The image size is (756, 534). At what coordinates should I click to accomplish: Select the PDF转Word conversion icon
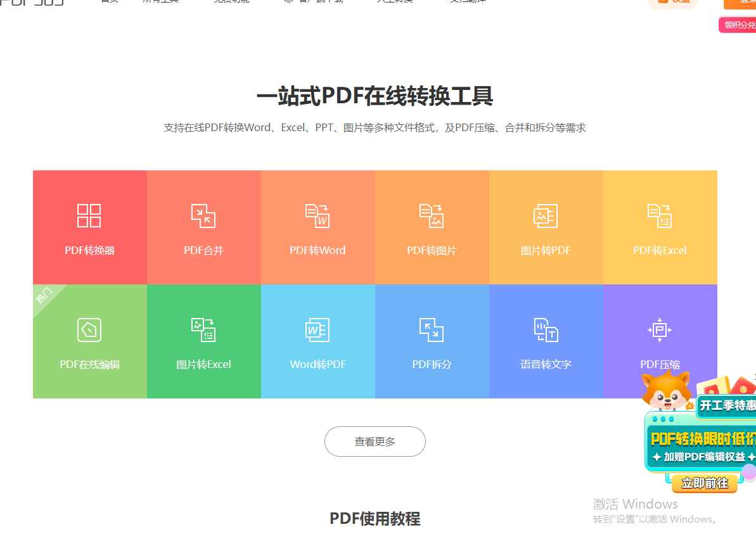pos(317,215)
